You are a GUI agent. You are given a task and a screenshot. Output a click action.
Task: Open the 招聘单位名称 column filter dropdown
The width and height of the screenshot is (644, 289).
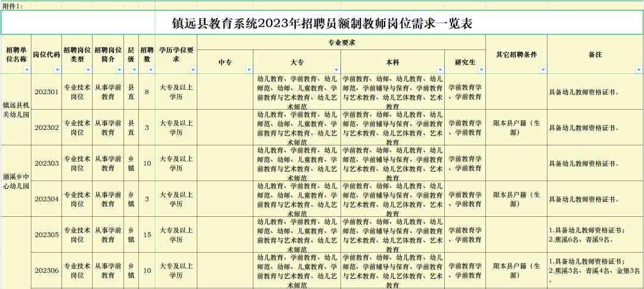tap(27, 70)
